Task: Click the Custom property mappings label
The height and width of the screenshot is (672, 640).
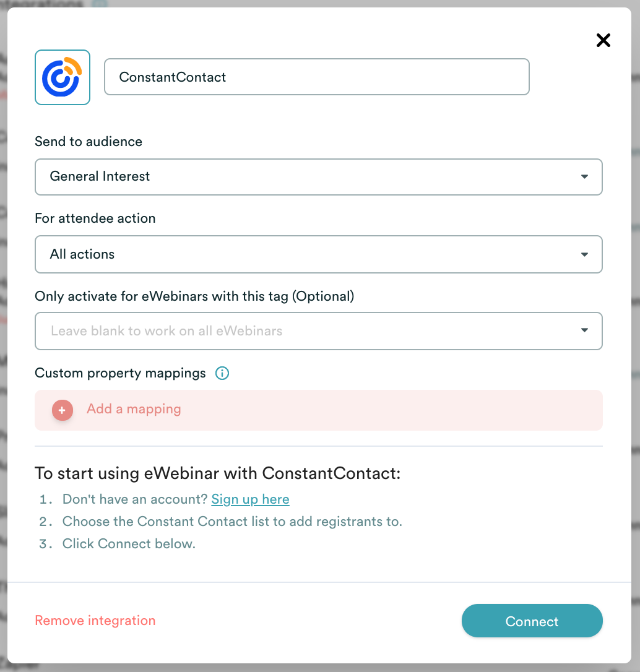Action: 119,373
